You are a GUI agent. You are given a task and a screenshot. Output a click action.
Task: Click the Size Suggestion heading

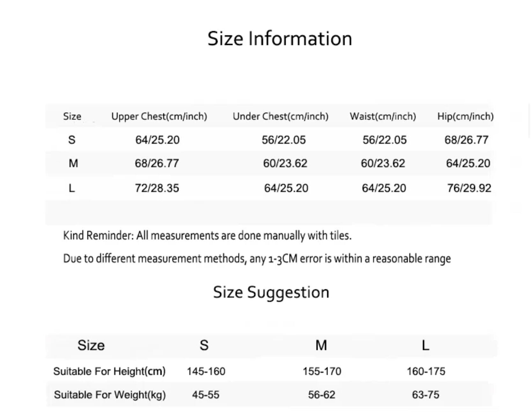pyautogui.click(x=271, y=292)
